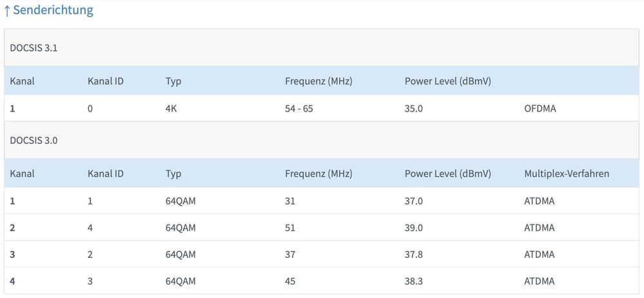Open the Senderichtung heading link
This screenshot has width=644, height=298.
[x=53, y=10]
